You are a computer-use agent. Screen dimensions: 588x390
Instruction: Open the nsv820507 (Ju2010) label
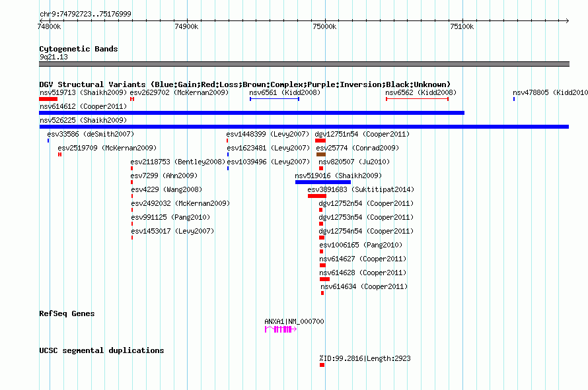(354, 162)
